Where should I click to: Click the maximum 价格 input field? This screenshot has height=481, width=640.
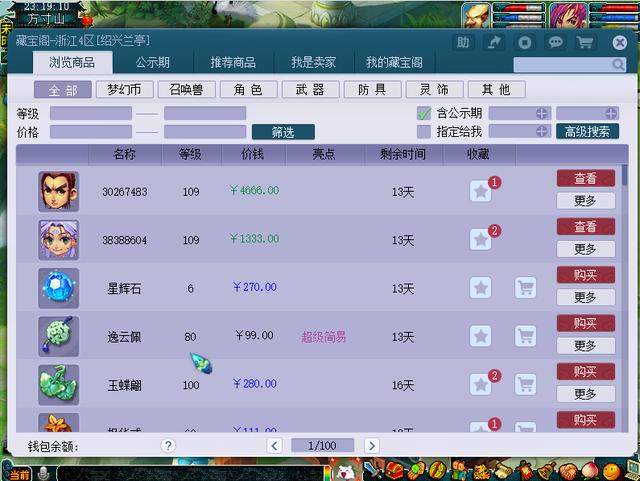[205, 132]
